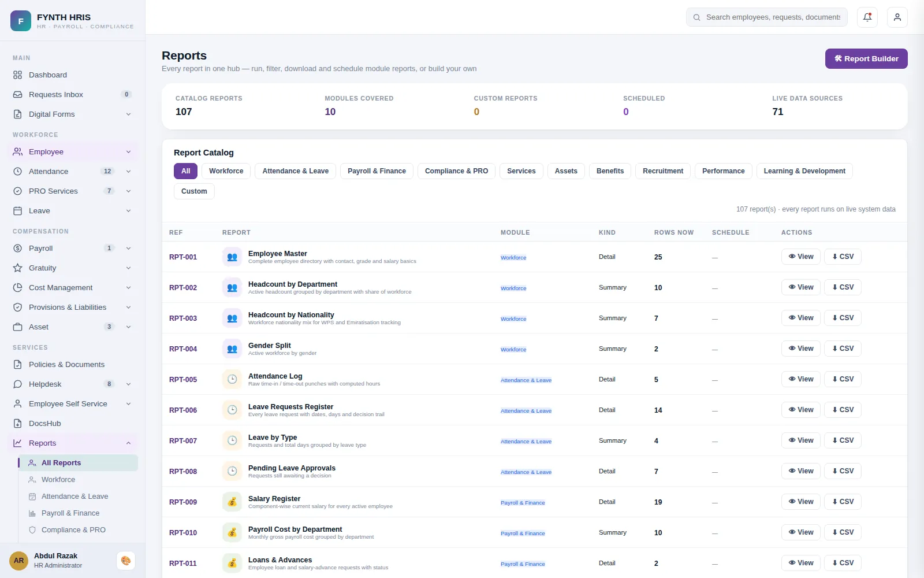The width and height of the screenshot is (924, 578).
Task: Click the Attendance clock icon in sidebar
Action: pyautogui.click(x=17, y=172)
